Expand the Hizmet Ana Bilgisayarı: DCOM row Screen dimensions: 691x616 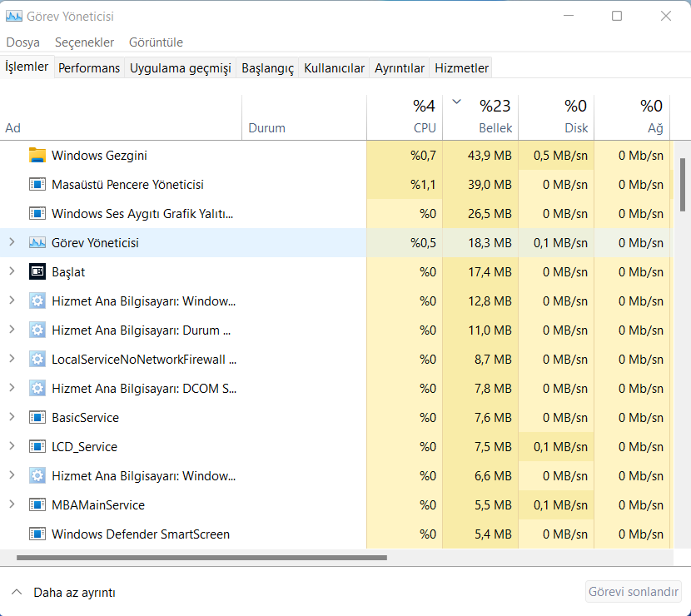point(12,389)
